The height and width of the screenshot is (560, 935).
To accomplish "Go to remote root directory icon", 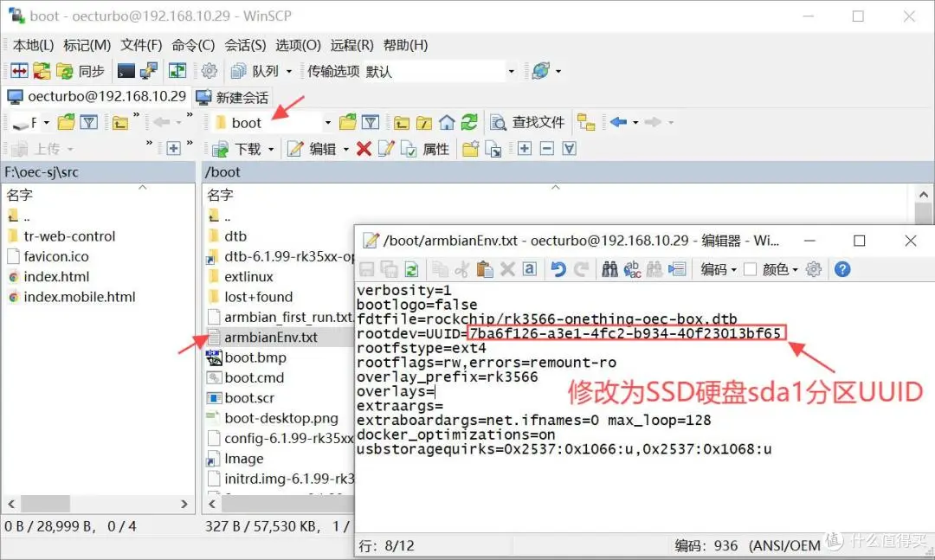I will 424,122.
